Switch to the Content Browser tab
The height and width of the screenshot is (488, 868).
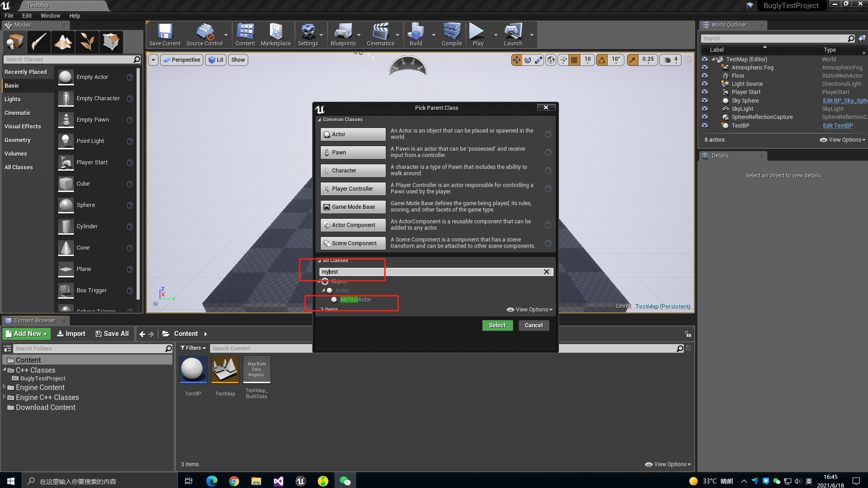tap(35, 320)
